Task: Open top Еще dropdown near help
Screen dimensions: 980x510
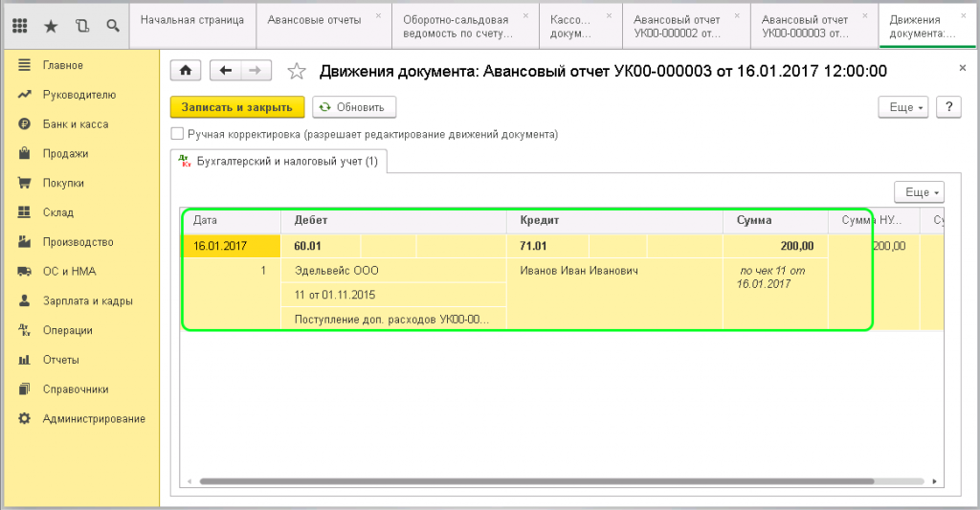Action: click(x=902, y=107)
